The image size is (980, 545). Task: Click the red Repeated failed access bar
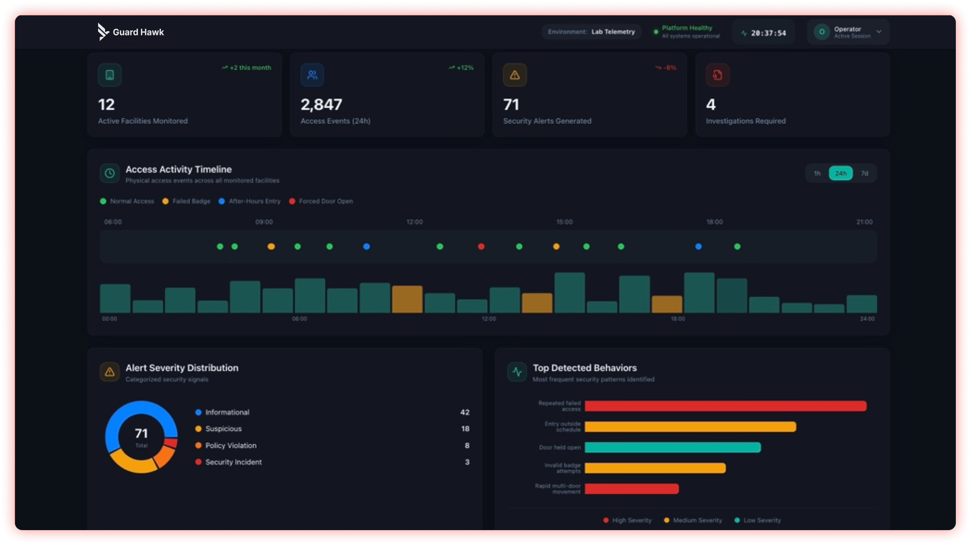pyautogui.click(x=725, y=406)
